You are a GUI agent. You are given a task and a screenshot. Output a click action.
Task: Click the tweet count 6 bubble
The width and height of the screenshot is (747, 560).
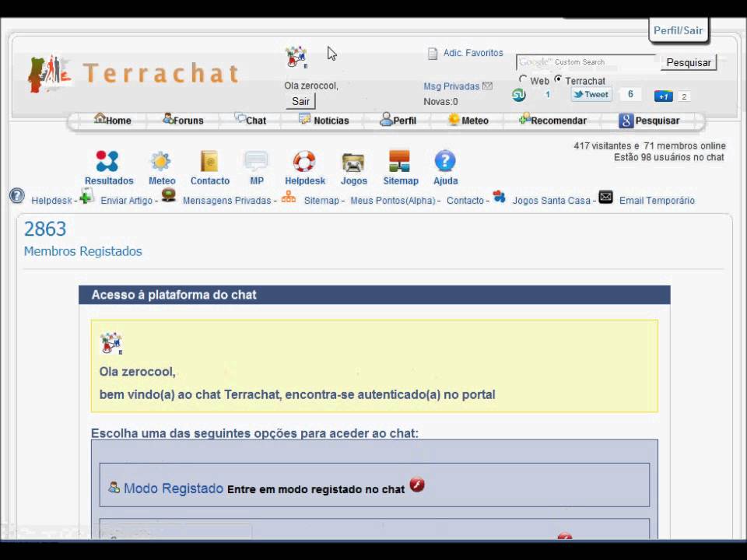coord(630,94)
